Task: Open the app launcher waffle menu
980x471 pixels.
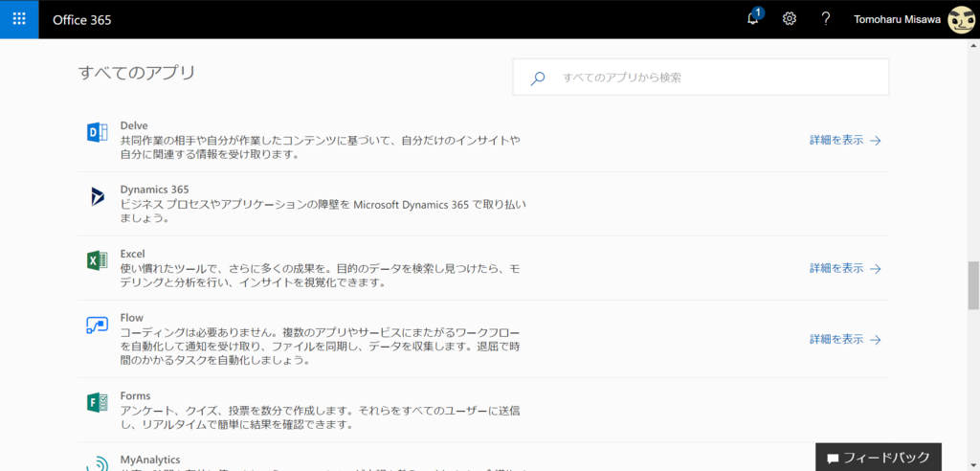Action: 19,19
